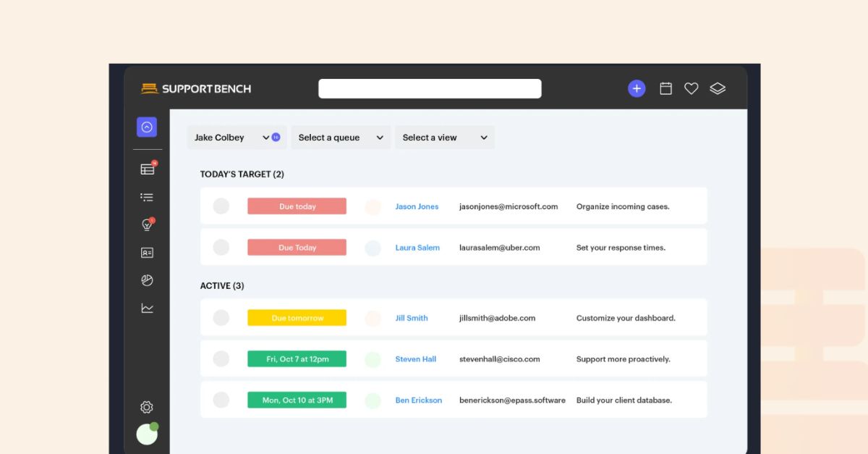
Task: Open the contact card sidebar icon
Action: [x=147, y=253]
